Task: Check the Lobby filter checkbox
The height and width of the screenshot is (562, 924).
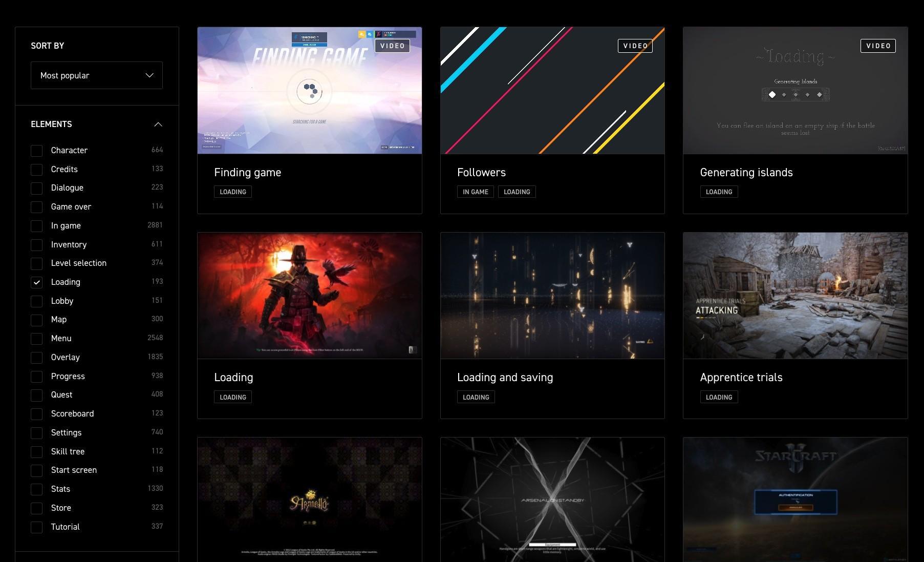Action: tap(36, 301)
